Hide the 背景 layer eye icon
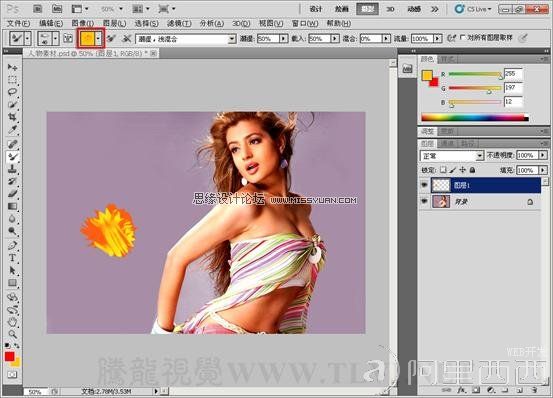 424,201
